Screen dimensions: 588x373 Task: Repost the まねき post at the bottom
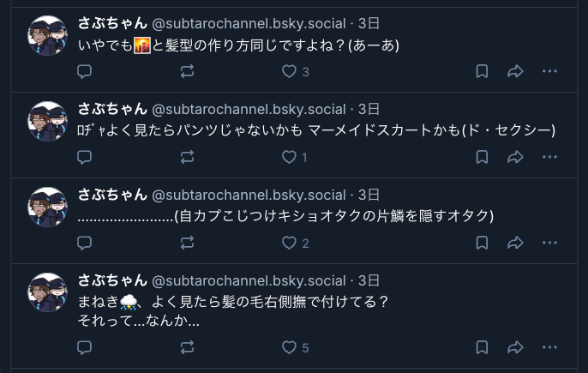pyautogui.click(x=188, y=347)
